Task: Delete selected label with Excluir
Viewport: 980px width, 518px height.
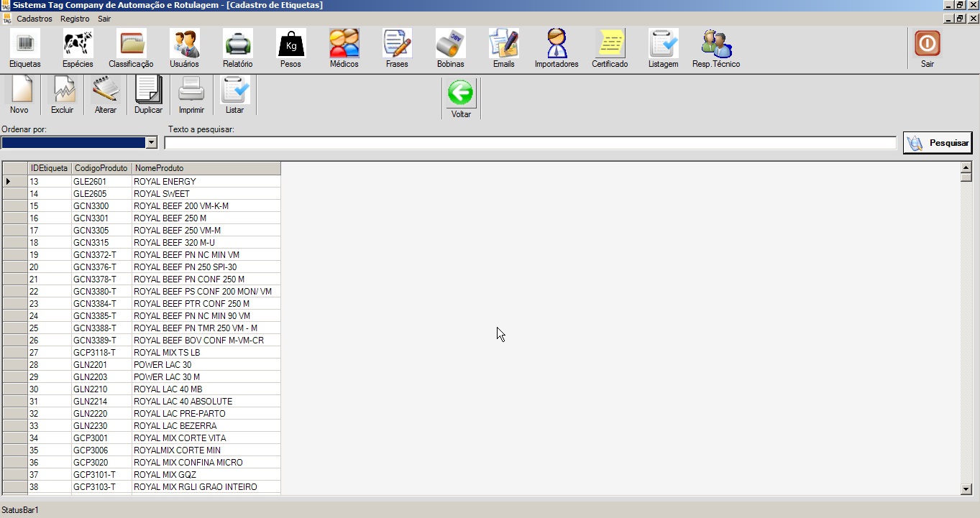Action: click(63, 90)
